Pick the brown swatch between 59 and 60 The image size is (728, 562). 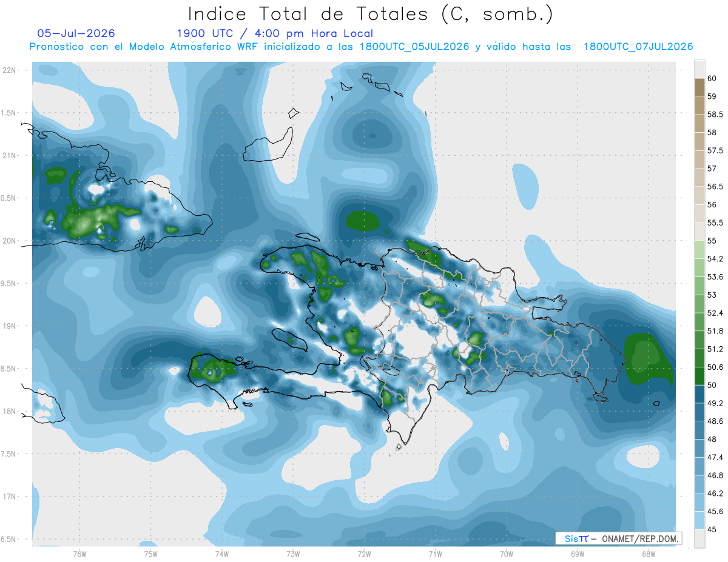pyautogui.click(x=699, y=87)
